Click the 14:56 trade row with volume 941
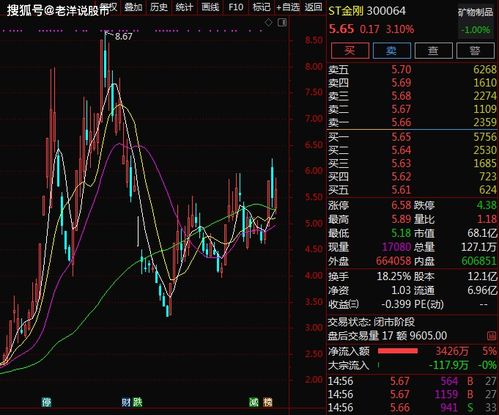Viewport: 499px width, 415px height. (x=412, y=408)
